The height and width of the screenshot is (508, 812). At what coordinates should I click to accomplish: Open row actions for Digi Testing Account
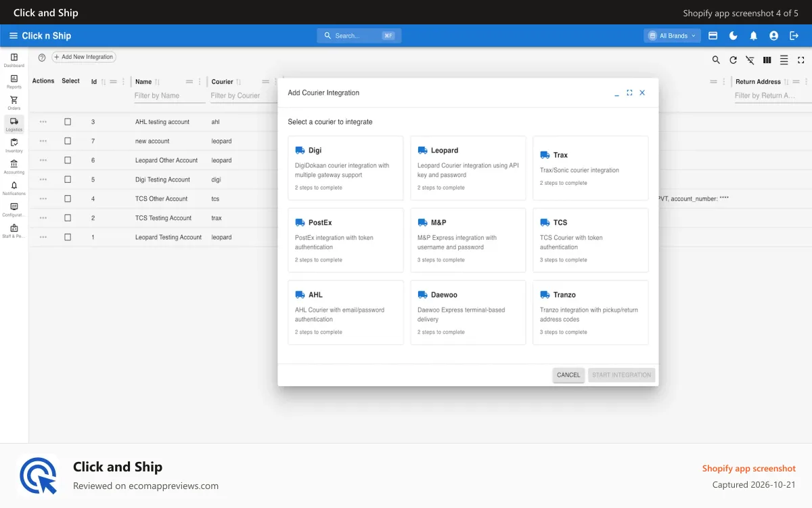click(43, 179)
